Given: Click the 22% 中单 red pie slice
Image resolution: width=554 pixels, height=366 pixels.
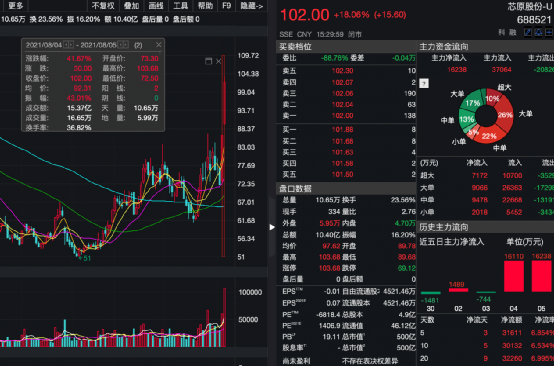Looking at the screenshot, I should (490, 136).
